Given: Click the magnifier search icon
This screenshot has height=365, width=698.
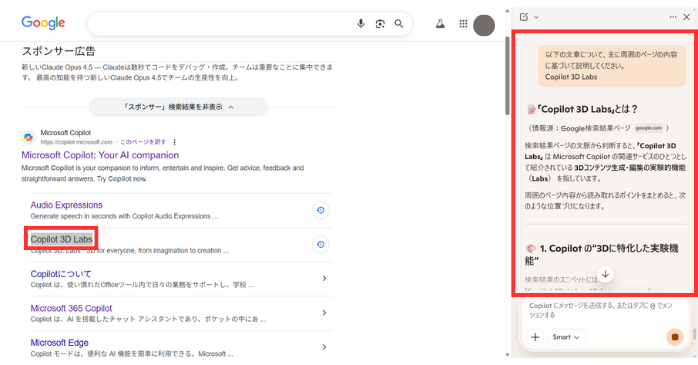Looking at the screenshot, I should (399, 24).
